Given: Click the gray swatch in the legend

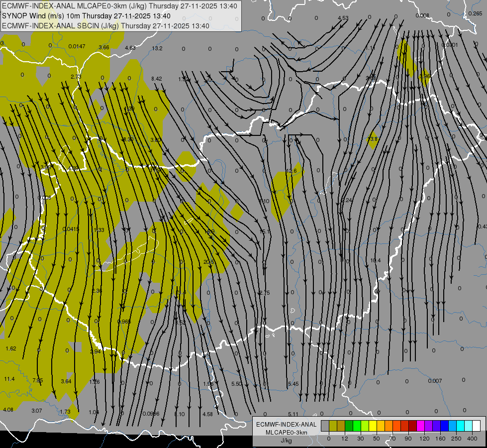Looking at the screenshot, I should [325, 426].
